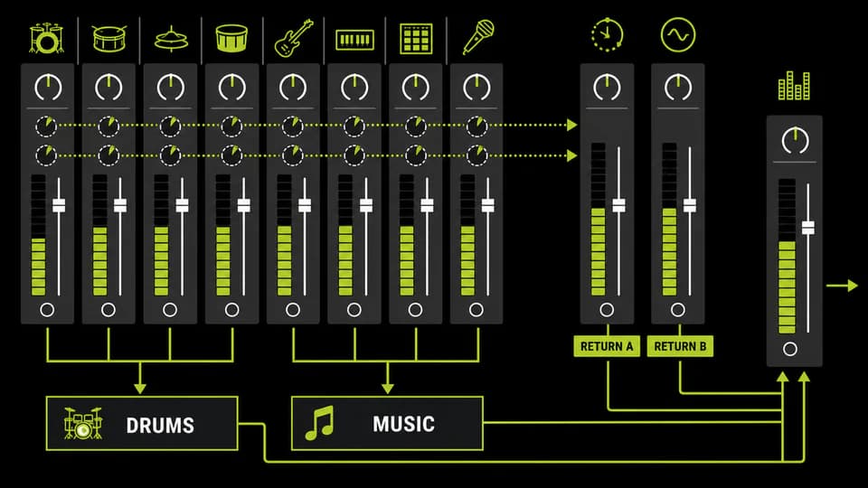The width and height of the screenshot is (868, 488).
Task: Toggle the Return A round button
Action: [x=607, y=310]
